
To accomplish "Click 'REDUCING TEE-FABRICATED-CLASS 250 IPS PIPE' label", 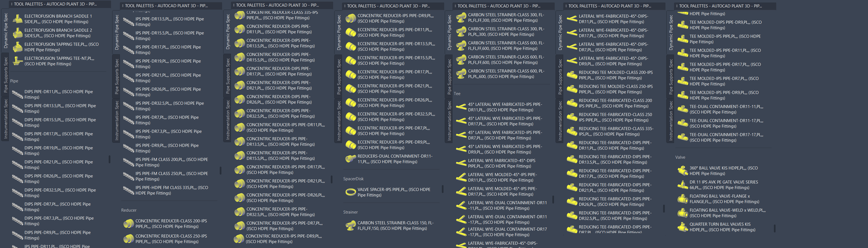I will point(616,117).
